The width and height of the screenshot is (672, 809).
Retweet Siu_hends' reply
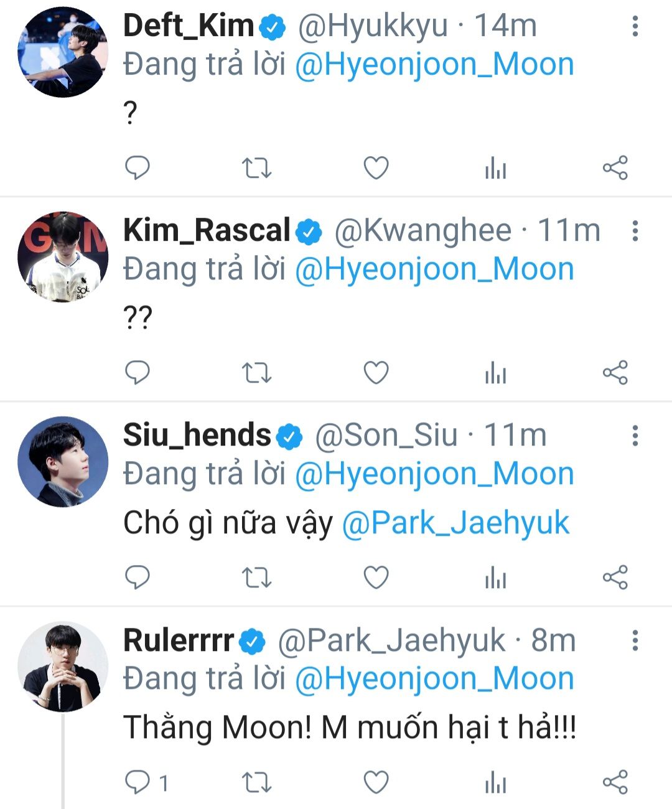(x=256, y=578)
